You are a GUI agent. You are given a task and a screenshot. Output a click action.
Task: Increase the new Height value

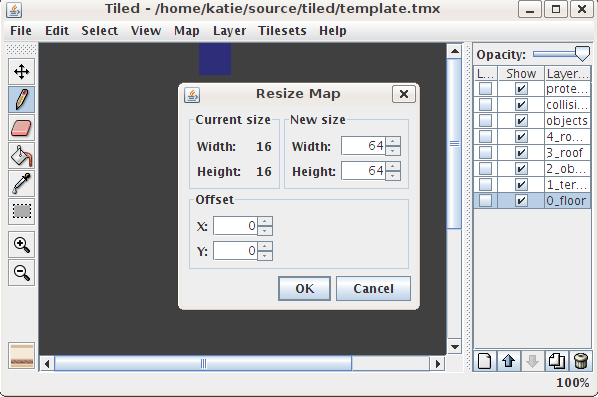(393, 166)
